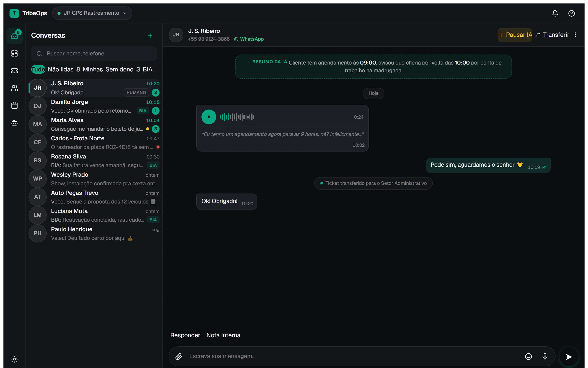
Task: Click the JR avatar in chat header
Action: (x=176, y=35)
